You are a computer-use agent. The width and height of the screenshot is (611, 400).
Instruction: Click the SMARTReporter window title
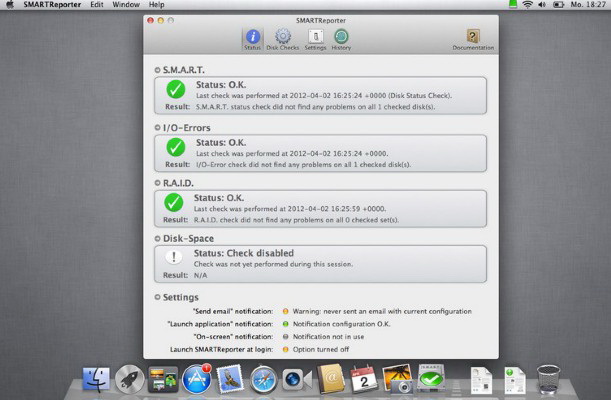pos(321,21)
